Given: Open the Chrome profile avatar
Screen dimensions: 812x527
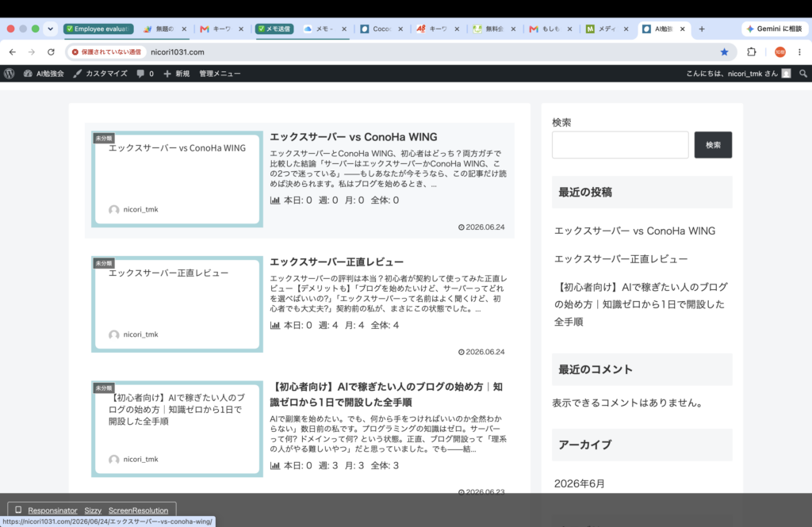Looking at the screenshot, I should coord(780,52).
